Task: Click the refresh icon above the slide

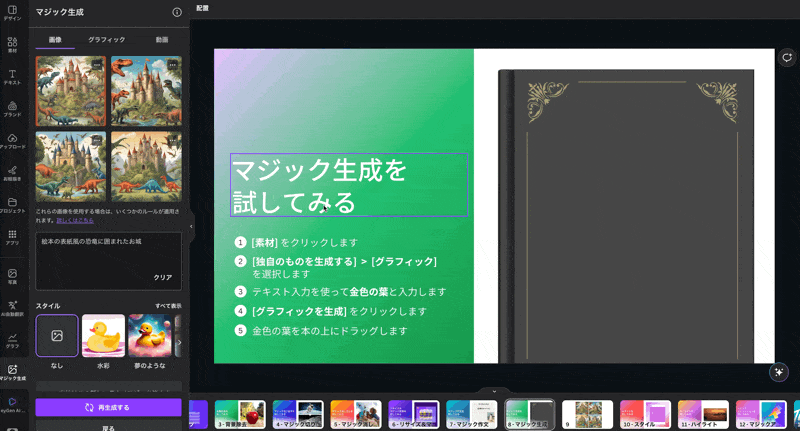Action: 787,58
